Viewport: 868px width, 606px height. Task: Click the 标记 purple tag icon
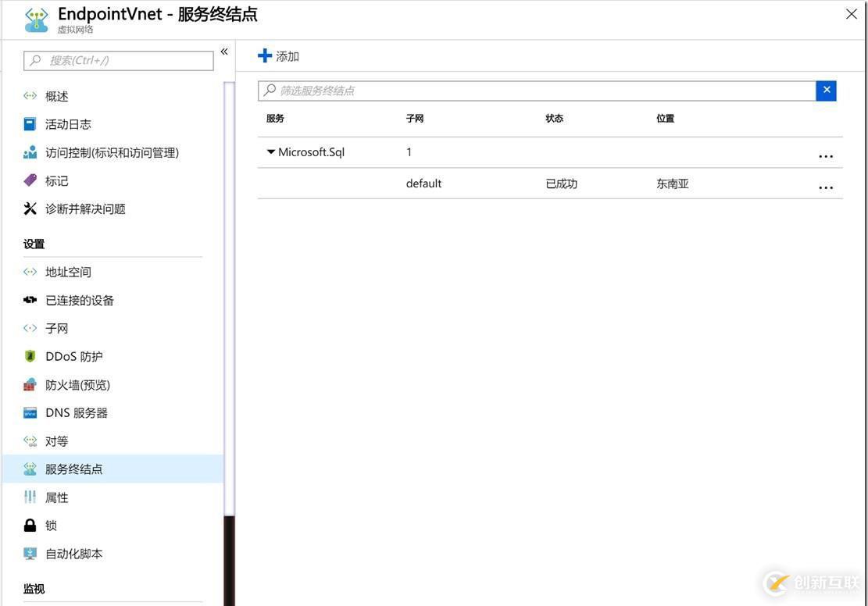(30, 180)
